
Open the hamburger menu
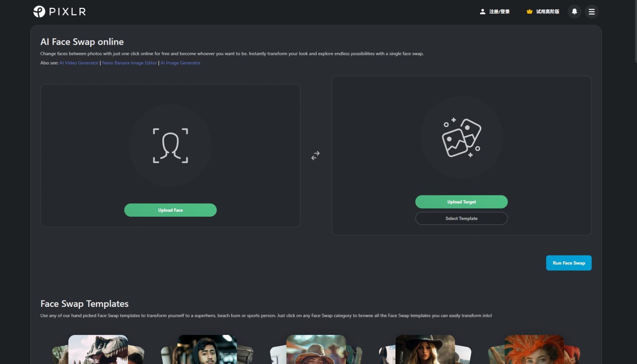[x=591, y=12]
